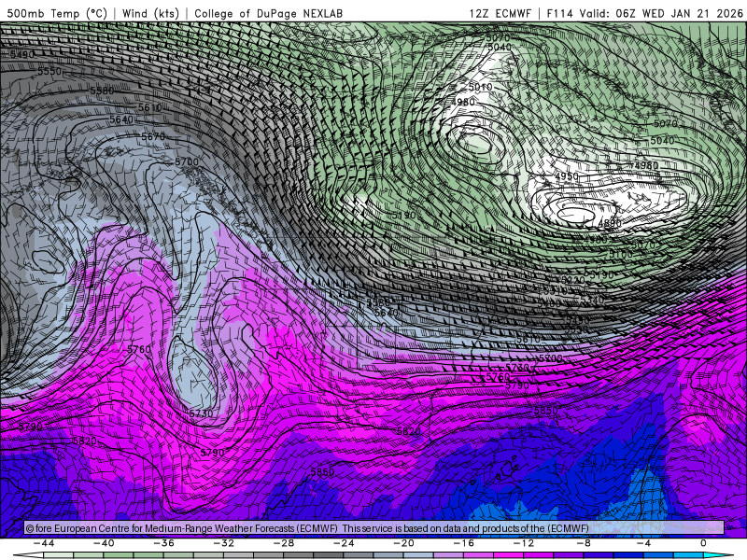
Task: Click the "F114 Valid: 06Z WED JAN 21 2026" text
Action: 644,13
